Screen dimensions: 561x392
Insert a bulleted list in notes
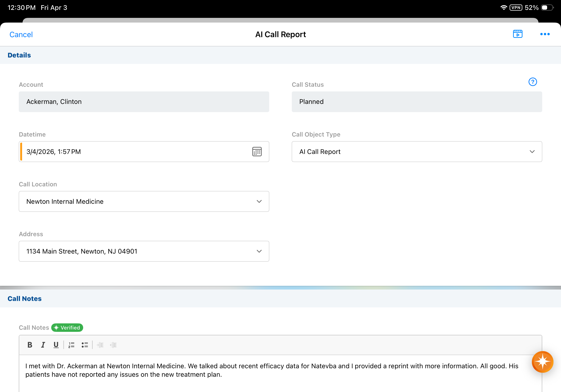85,345
